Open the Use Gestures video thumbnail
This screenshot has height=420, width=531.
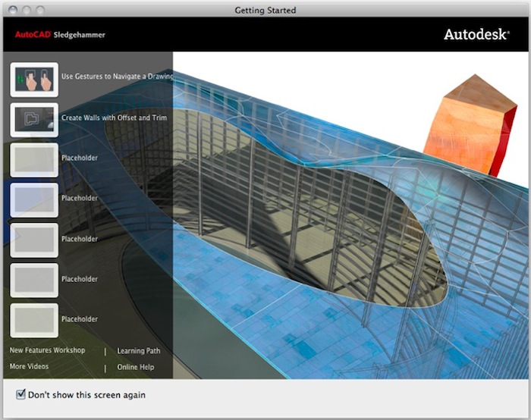click(34, 80)
